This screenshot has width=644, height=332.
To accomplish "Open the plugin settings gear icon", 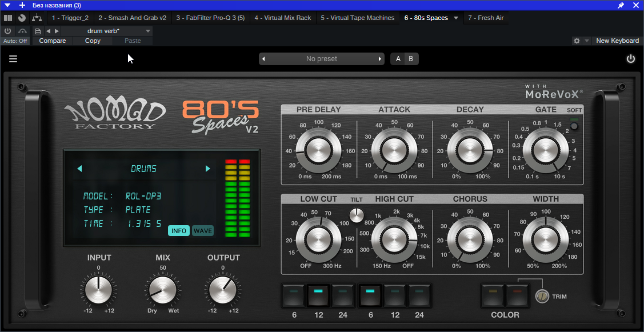I will 577,41.
